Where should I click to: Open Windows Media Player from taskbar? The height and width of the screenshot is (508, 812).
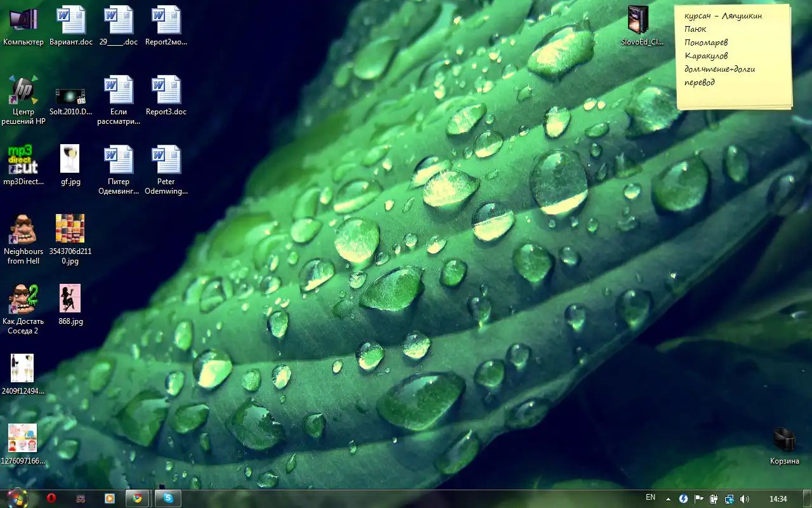coord(110,498)
